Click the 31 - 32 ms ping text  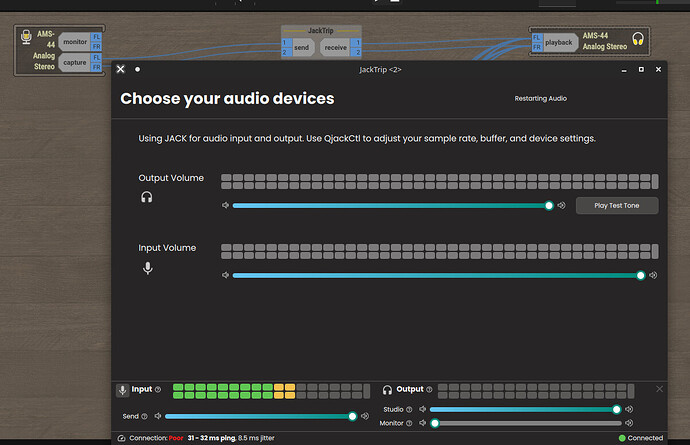(x=212, y=438)
